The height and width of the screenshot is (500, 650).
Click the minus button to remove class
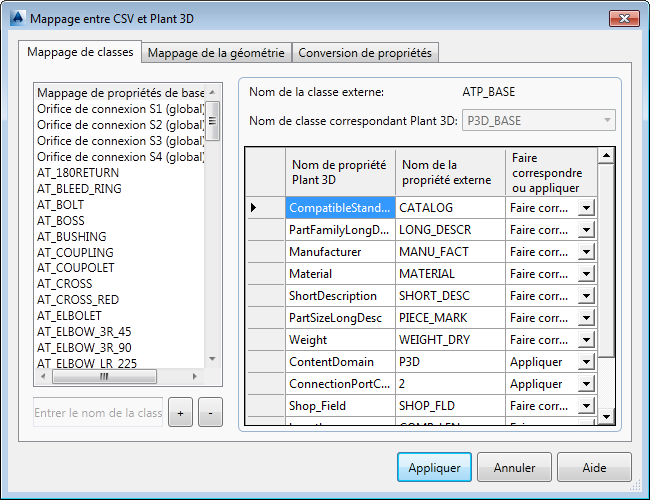(210, 412)
